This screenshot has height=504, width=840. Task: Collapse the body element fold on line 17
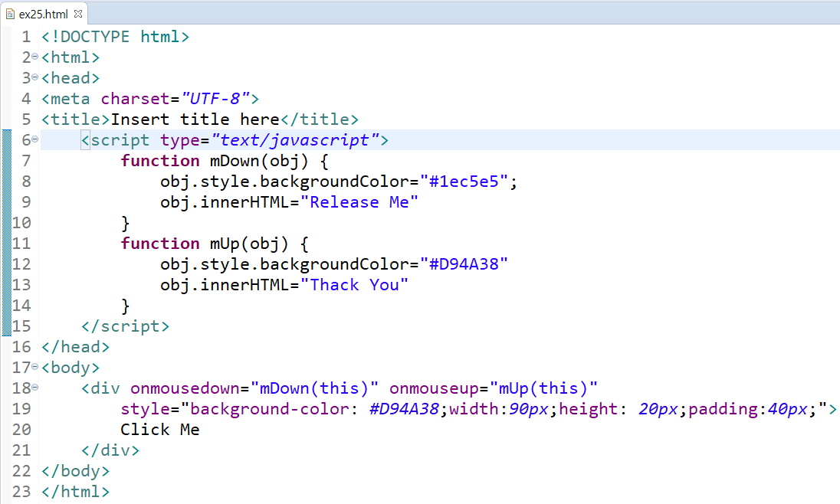[x=34, y=367]
